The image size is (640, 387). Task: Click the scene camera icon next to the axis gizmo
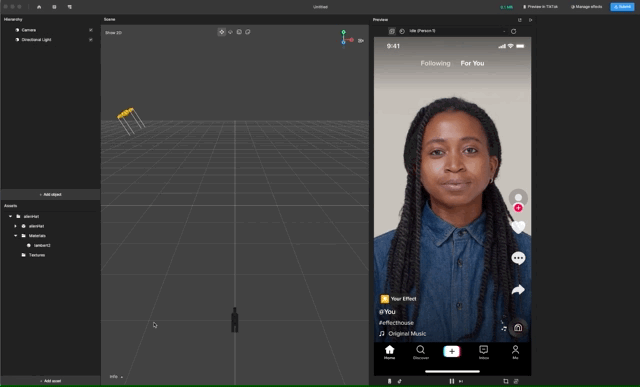tap(361, 40)
